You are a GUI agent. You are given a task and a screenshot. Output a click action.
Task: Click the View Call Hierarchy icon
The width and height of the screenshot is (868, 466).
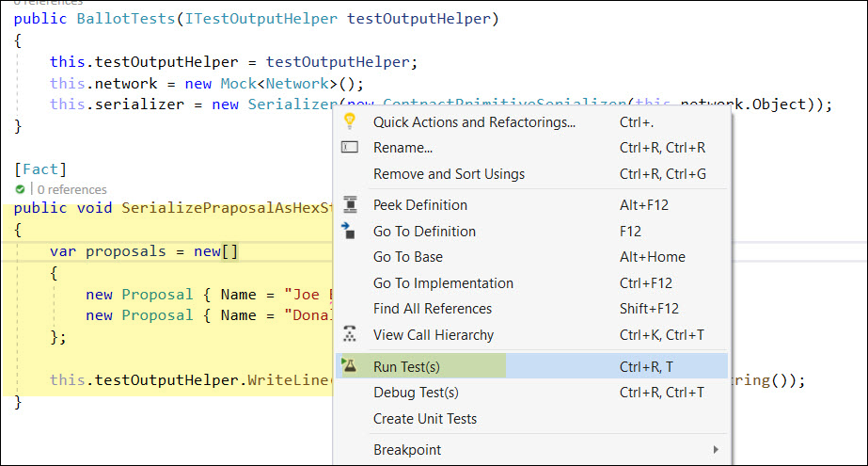point(350,334)
